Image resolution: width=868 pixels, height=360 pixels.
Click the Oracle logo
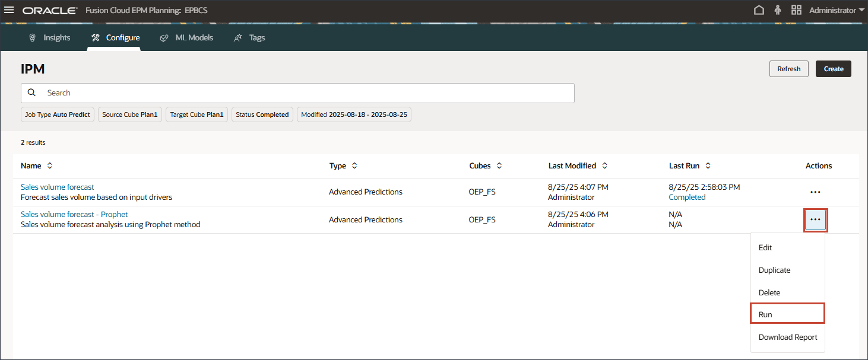click(50, 11)
